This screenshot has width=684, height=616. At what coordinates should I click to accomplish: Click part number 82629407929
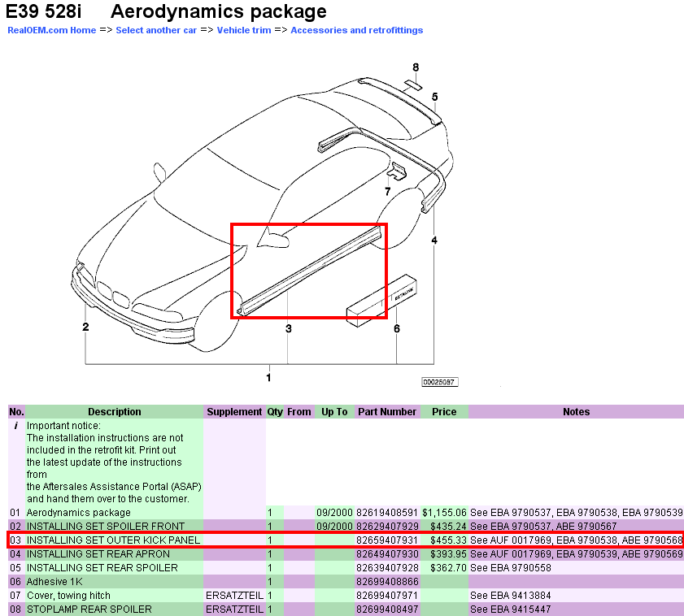coord(387,526)
